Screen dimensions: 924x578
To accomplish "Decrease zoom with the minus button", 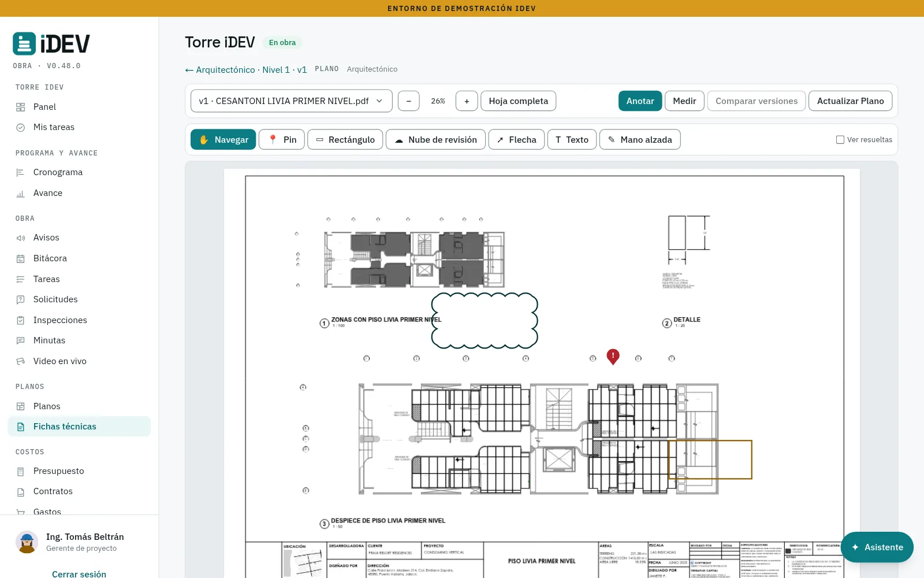I will (409, 101).
